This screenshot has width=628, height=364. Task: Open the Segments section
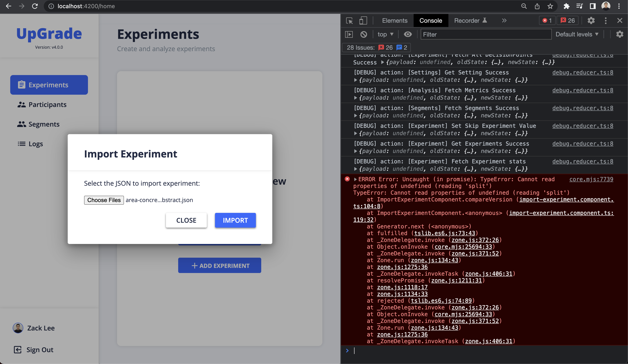pos(44,124)
